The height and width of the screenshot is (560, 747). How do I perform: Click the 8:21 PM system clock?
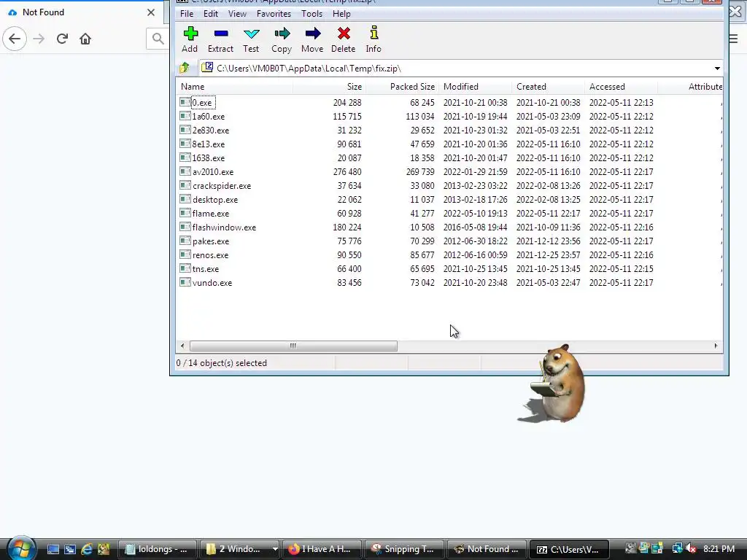pyautogui.click(x=719, y=548)
